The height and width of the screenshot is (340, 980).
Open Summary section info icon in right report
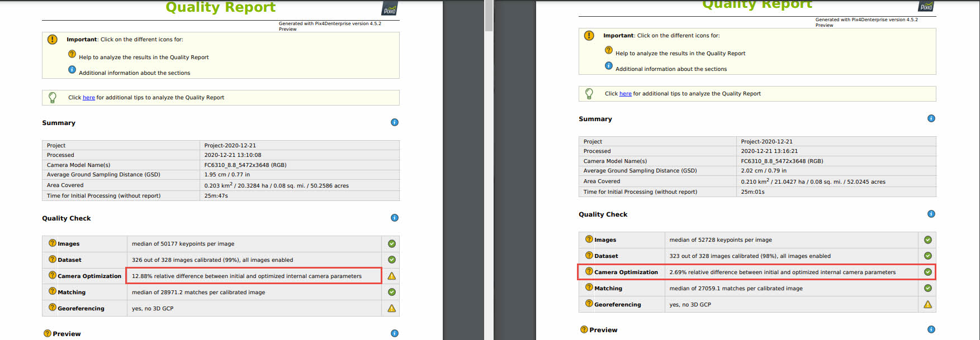[x=931, y=118]
